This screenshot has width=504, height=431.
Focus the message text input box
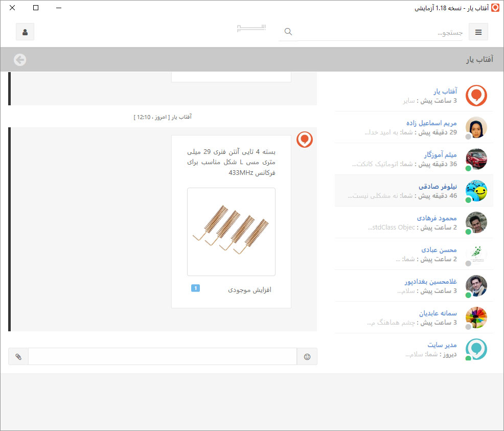pos(163,356)
